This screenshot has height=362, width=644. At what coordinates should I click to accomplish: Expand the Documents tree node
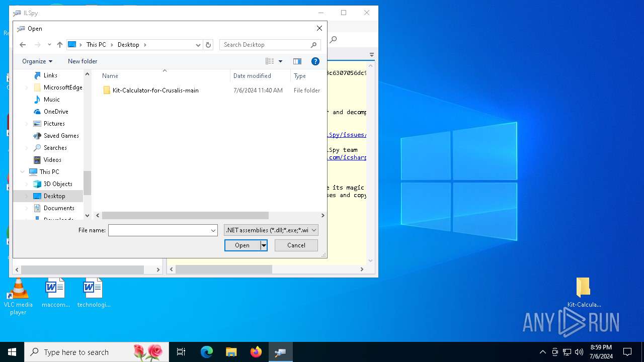click(27, 208)
